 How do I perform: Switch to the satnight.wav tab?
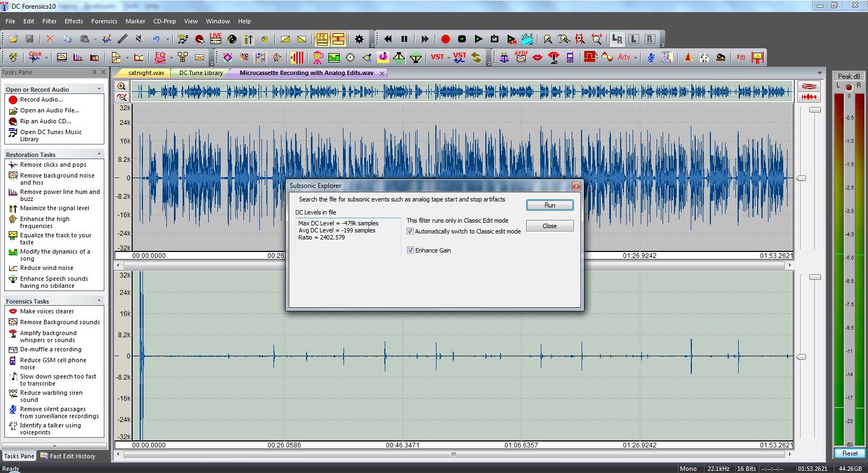(146, 73)
